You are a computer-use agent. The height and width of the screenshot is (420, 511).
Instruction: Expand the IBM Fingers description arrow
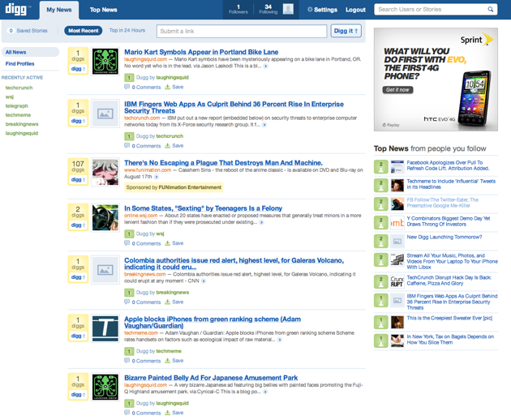tap(264, 125)
